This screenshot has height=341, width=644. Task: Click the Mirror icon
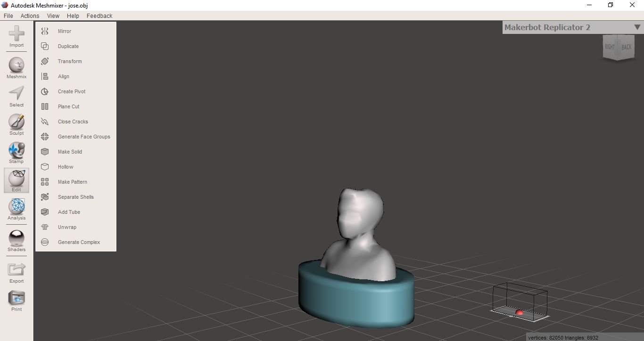pos(45,31)
